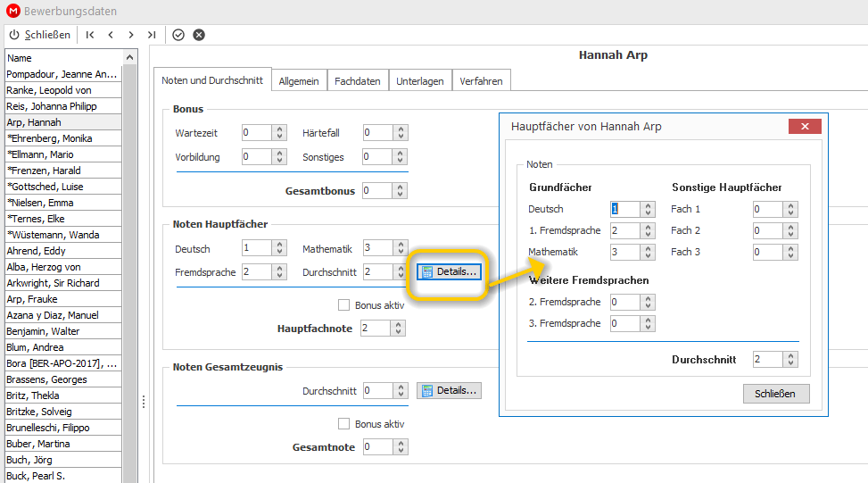
Task: Open Details for Noten Gesamtzeugnis
Action: (449, 390)
